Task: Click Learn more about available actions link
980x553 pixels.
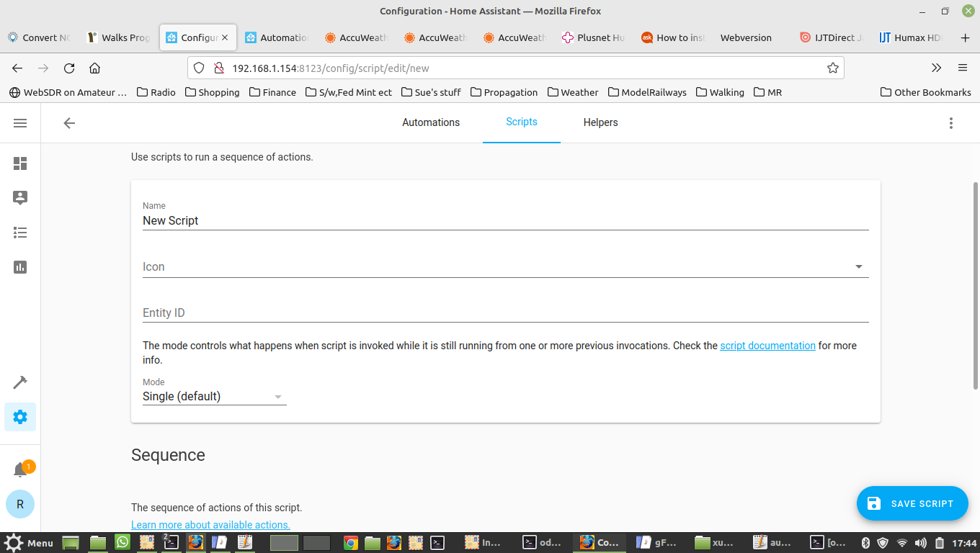Action: (210, 524)
